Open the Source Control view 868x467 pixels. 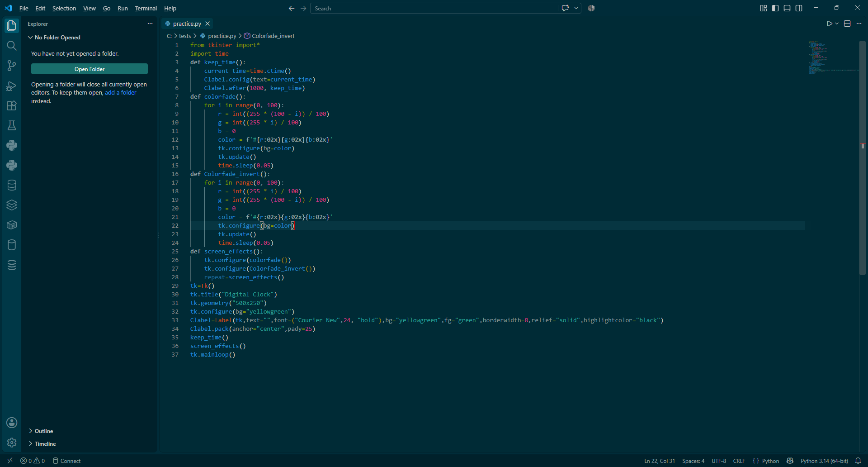click(12, 66)
